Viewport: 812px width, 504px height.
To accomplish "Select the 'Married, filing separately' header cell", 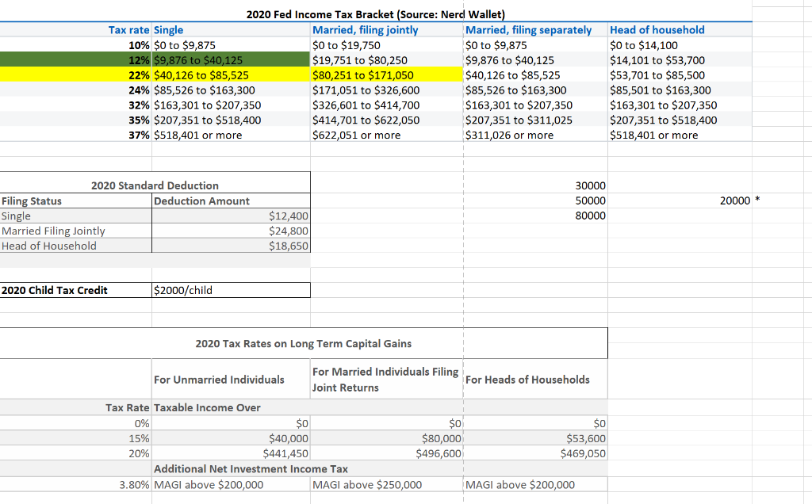I will coord(535,30).
